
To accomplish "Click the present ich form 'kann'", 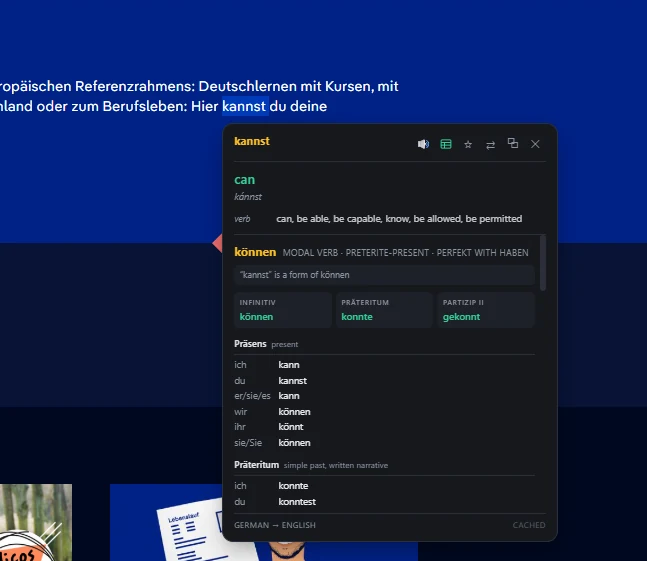I will 289,365.
